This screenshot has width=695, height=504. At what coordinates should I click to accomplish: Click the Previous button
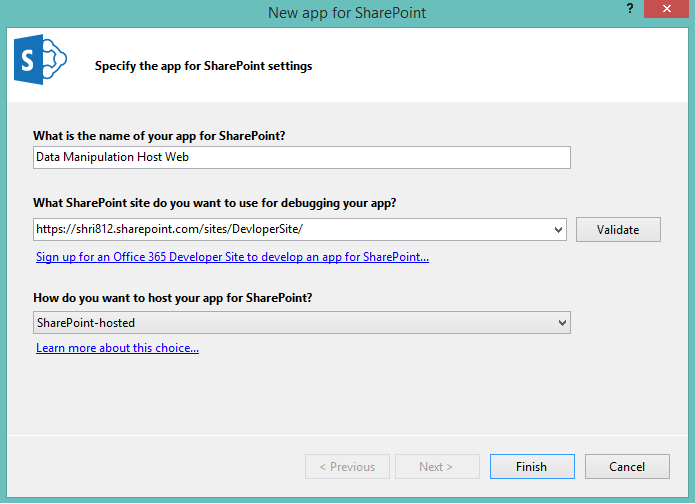coord(347,467)
